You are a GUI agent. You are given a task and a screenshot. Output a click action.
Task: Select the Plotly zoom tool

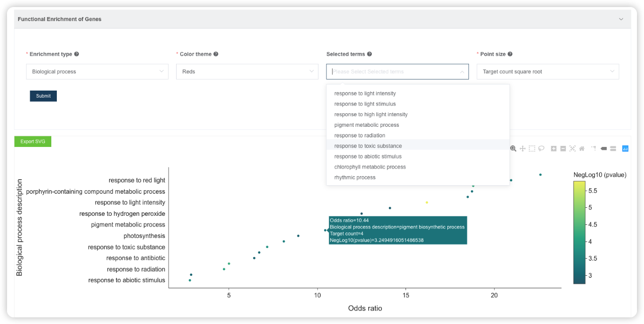[513, 148]
